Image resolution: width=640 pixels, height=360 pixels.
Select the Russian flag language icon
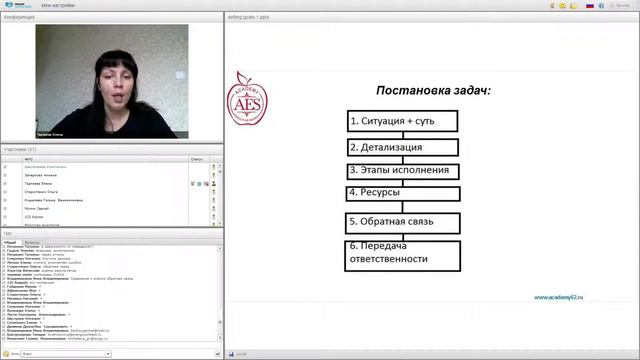(590, 6)
